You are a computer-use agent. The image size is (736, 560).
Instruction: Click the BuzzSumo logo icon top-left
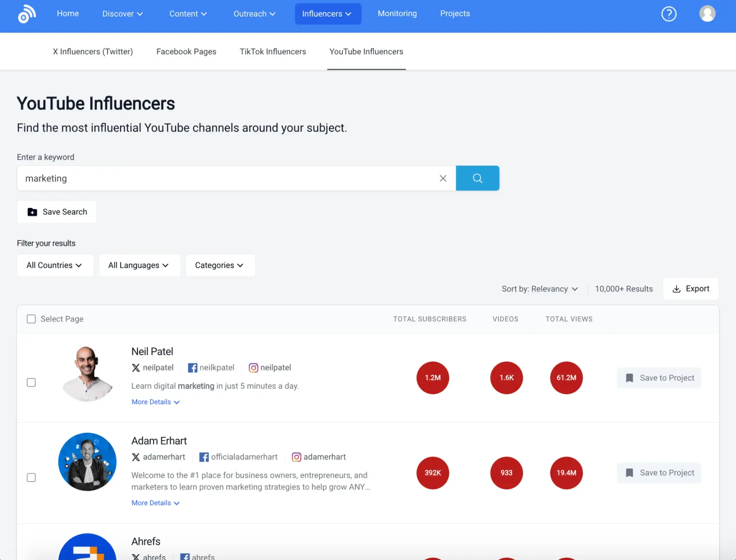pos(27,14)
